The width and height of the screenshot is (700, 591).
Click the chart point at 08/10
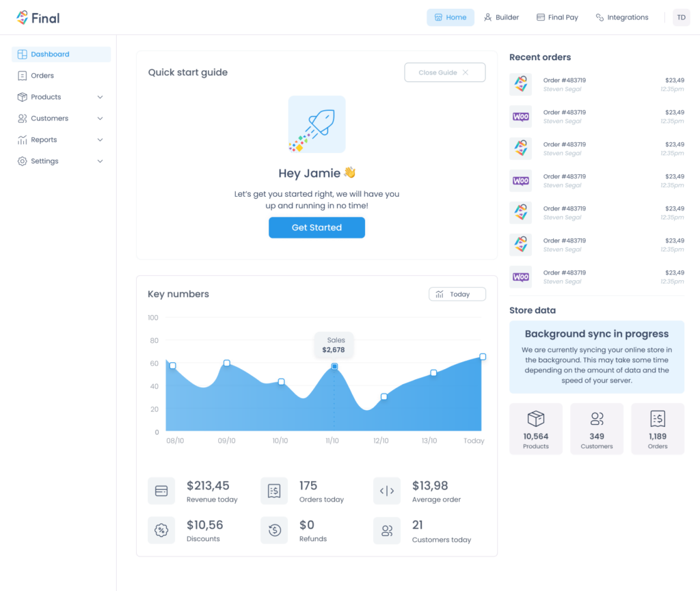coord(173,366)
